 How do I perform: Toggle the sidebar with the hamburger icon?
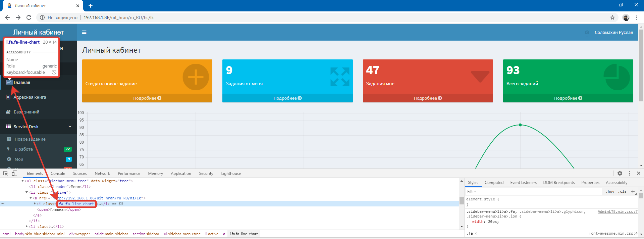click(x=84, y=32)
